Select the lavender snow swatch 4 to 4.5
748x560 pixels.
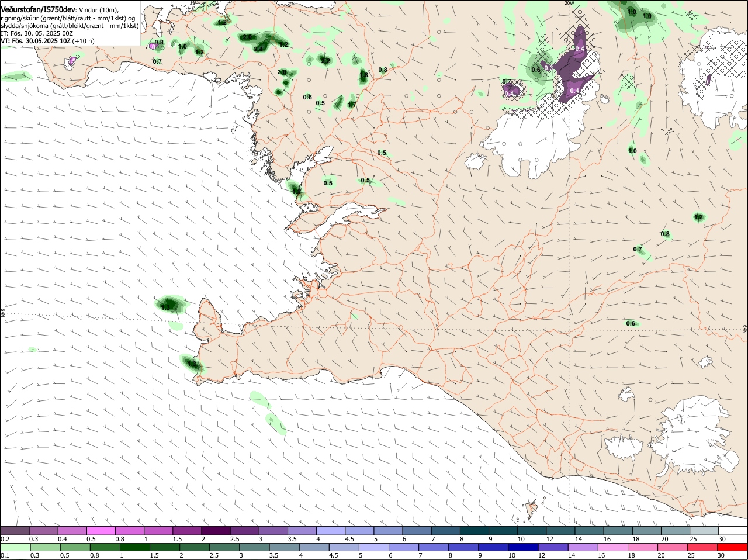[x=330, y=530]
